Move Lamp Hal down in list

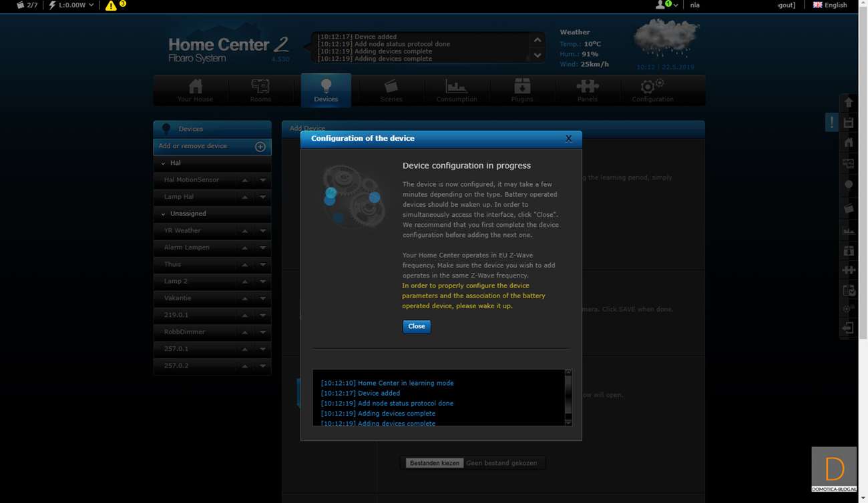263,197
